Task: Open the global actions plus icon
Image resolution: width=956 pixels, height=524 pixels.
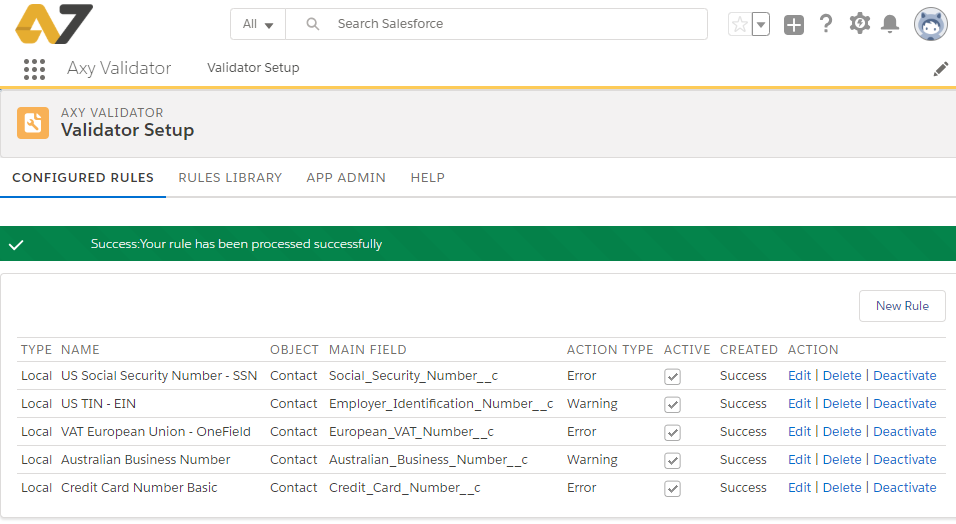Action: [x=794, y=24]
